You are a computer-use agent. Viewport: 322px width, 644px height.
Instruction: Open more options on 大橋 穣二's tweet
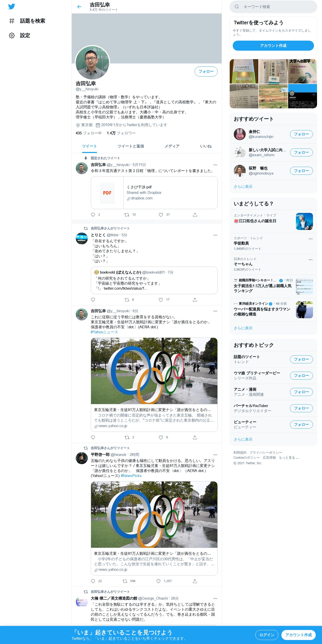point(215,598)
